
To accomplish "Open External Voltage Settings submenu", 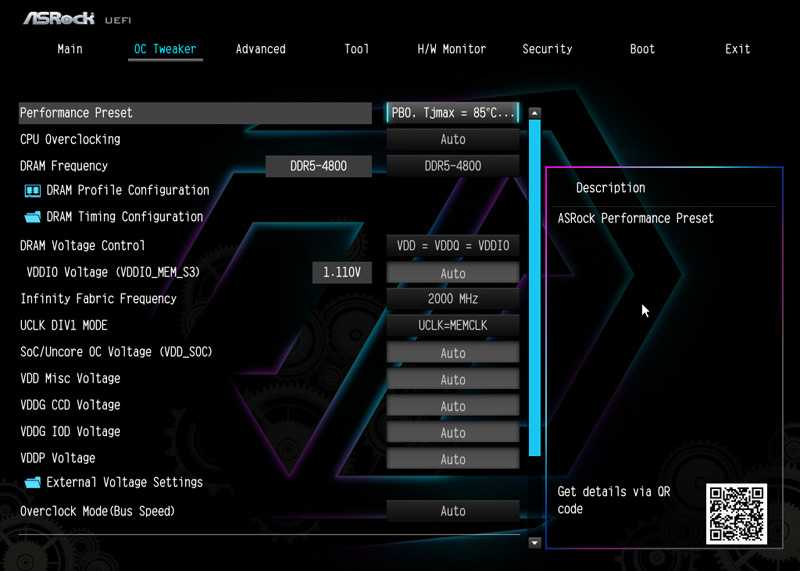I will pos(124,482).
